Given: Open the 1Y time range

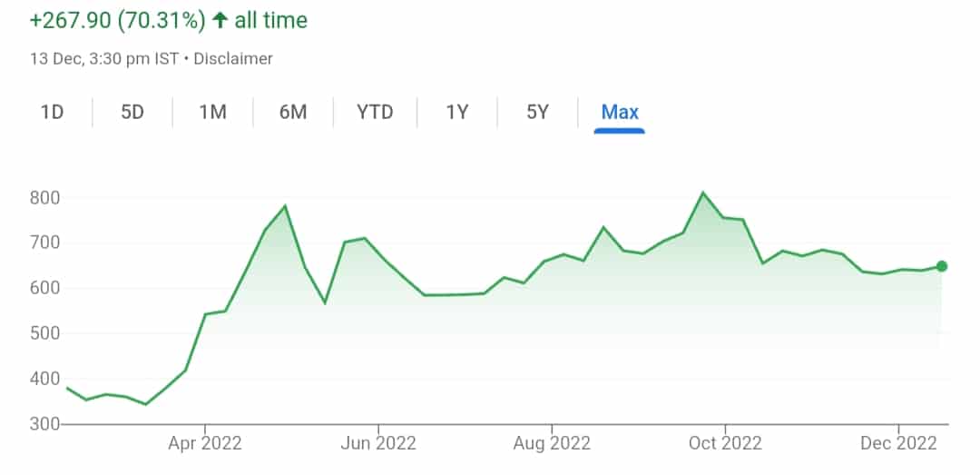Looking at the screenshot, I should click(x=456, y=113).
